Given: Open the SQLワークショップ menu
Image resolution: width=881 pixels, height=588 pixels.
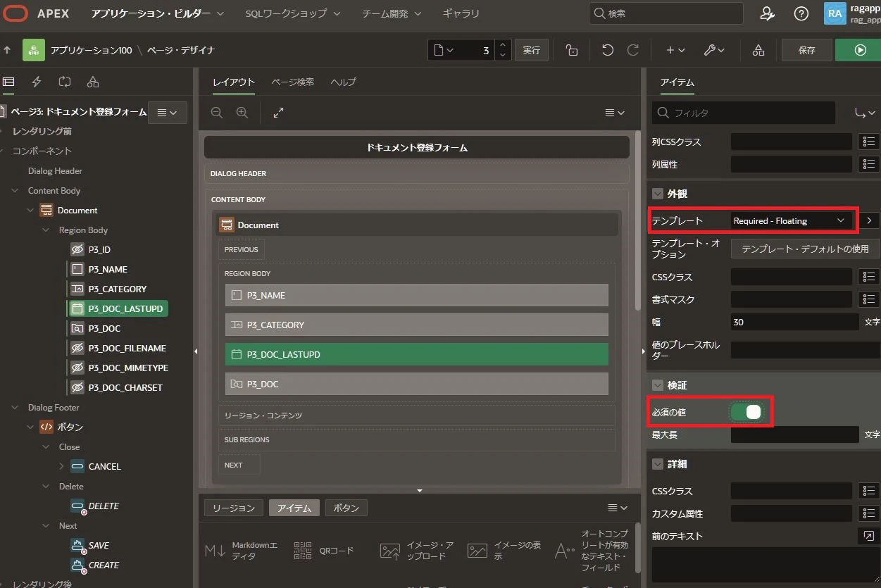Looking at the screenshot, I should point(293,13).
